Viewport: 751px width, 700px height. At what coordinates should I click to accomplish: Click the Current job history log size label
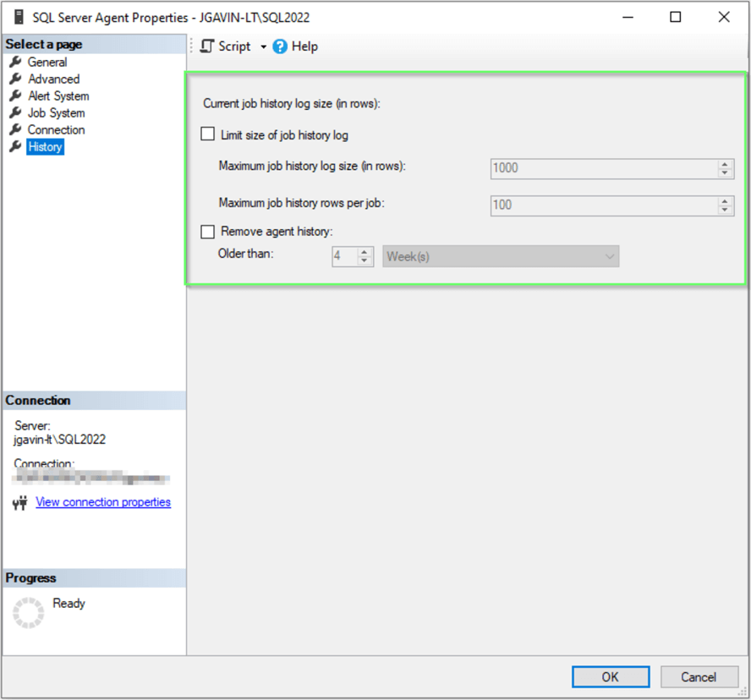pyautogui.click(x=292, y=103)
